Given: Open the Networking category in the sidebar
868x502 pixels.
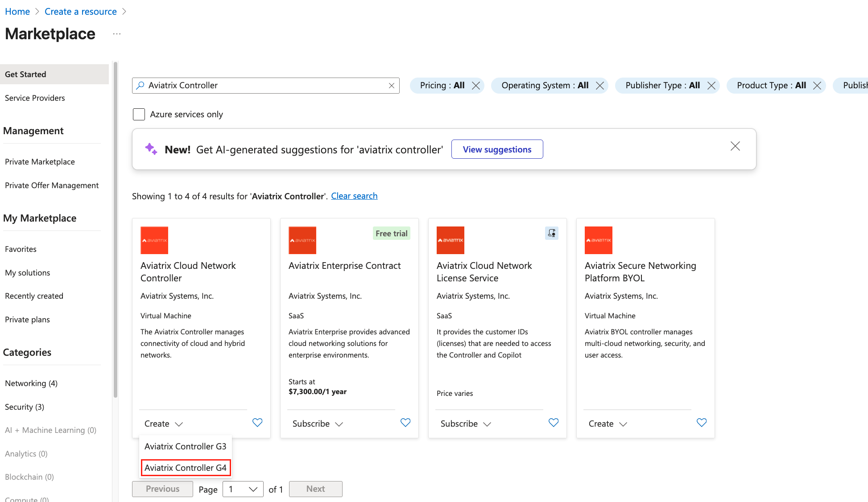Looking at the screenshot, I should click(31, 383).
